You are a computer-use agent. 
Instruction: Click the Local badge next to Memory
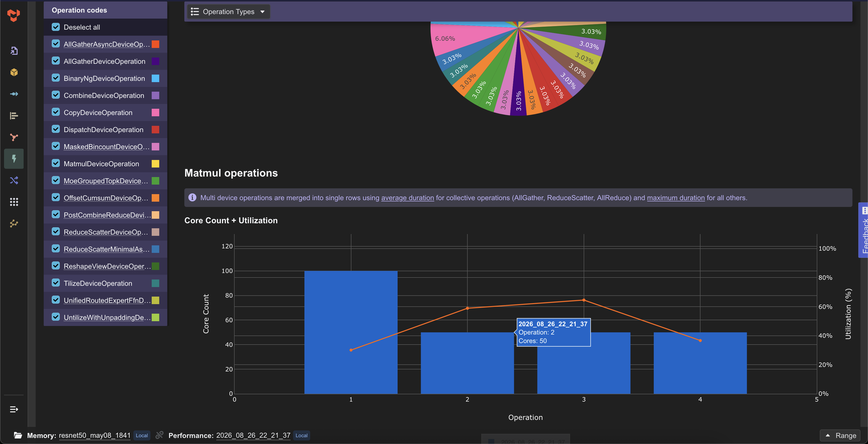tap(142, 435)
